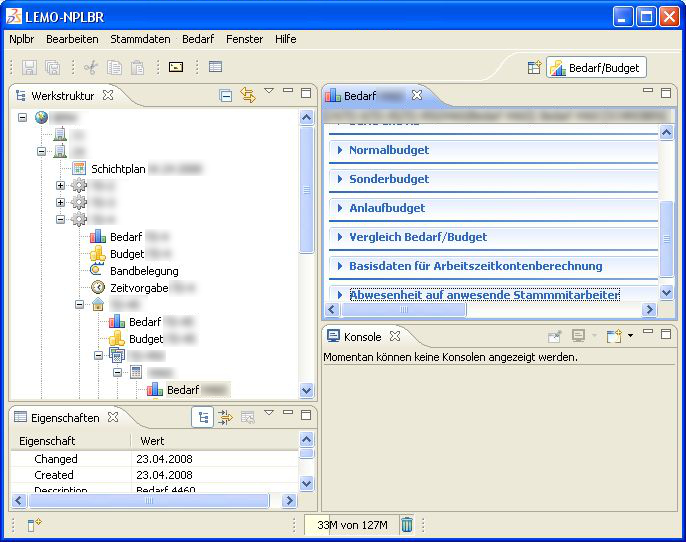Click the Bedarf/Budget perspective button
Image resolution: width=686 pixels, height=542 pixels.
[597, 68]
